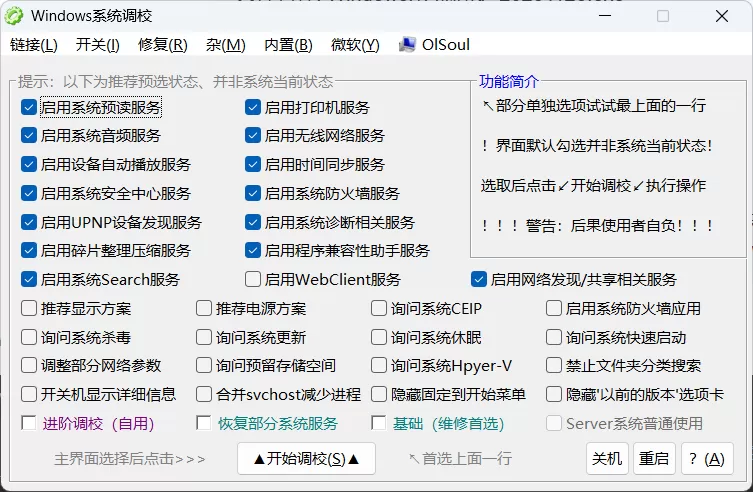
Task: Click the green gear app icon in title bar
Action: point(13,16)
